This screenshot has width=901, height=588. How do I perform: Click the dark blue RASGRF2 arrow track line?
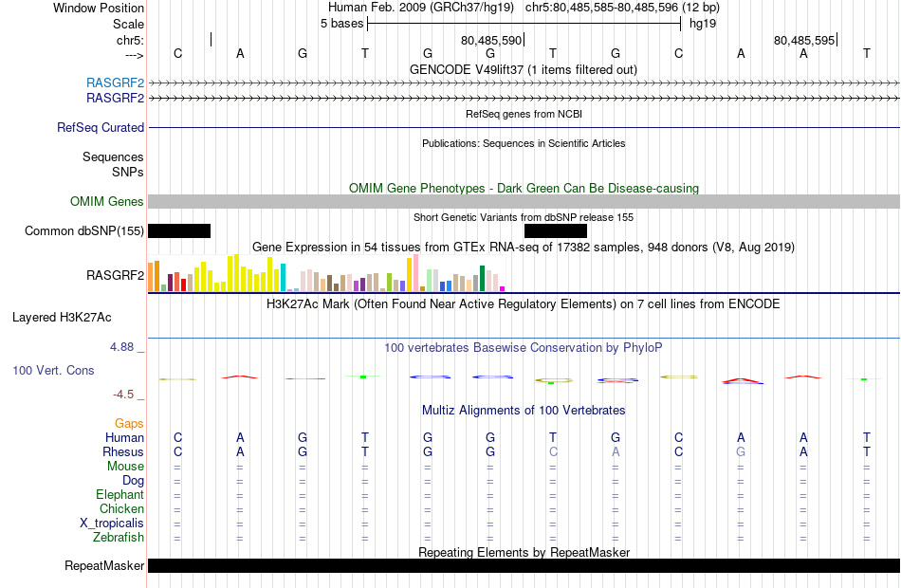(524, 99)
